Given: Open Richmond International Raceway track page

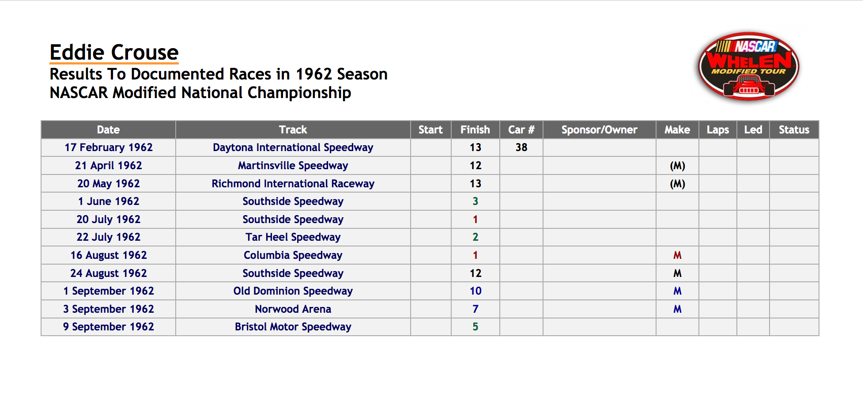Looking at the screenshot, I should click(293, 184).
